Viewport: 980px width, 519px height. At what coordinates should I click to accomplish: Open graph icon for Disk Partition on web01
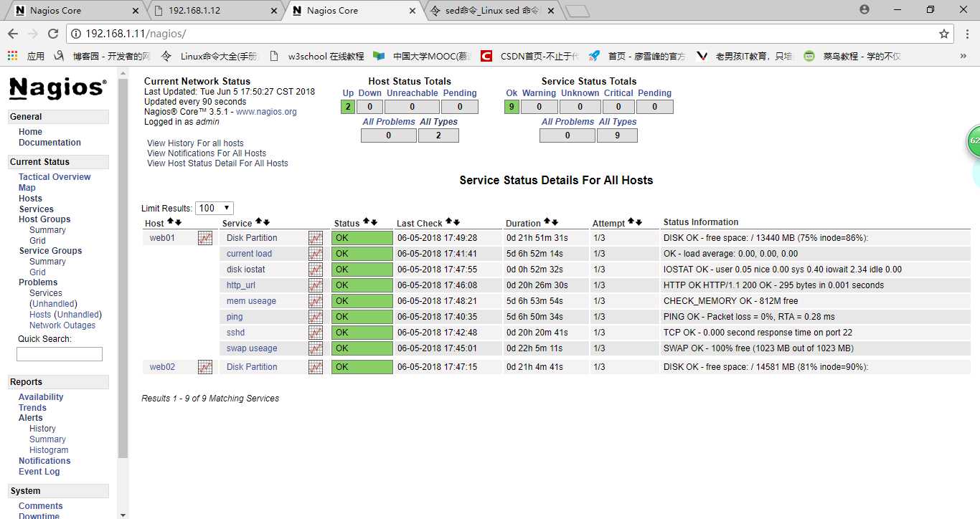pos(316,238)
